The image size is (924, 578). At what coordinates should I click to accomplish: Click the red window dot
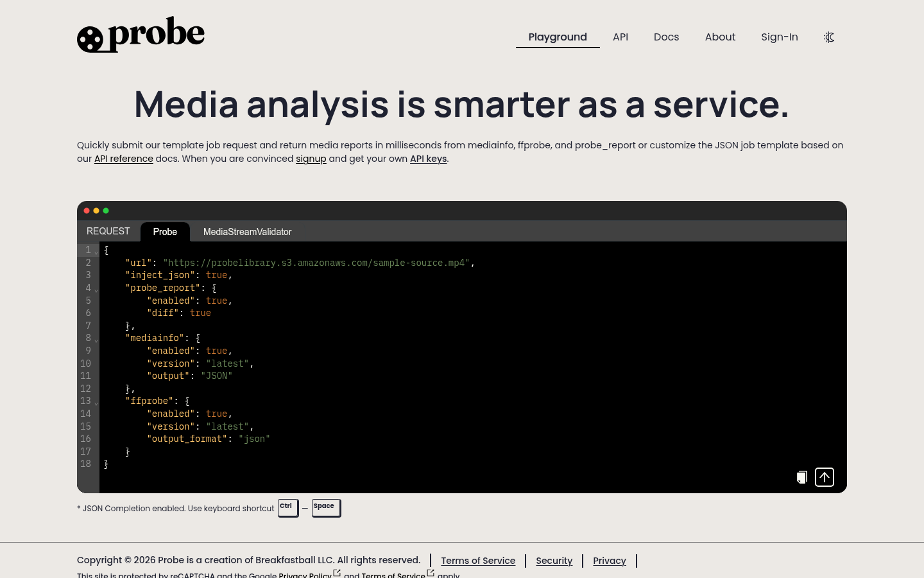[x=87, y=211]
